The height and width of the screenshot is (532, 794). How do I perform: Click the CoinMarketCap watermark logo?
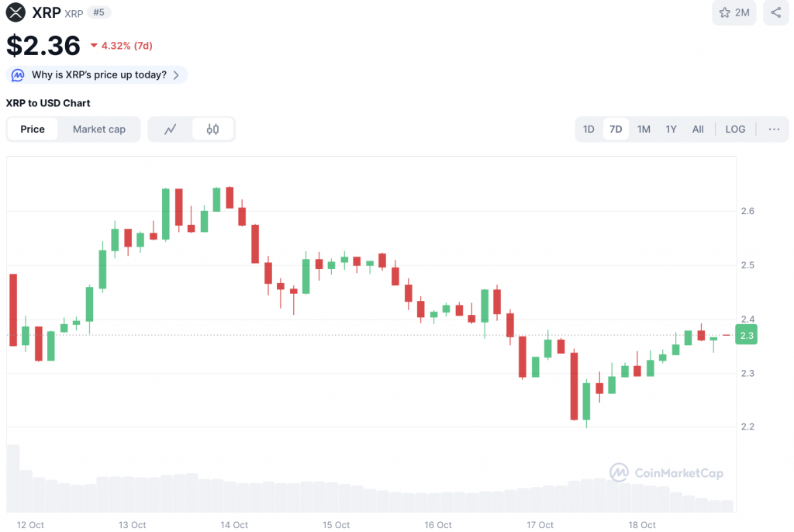point(666,472)
